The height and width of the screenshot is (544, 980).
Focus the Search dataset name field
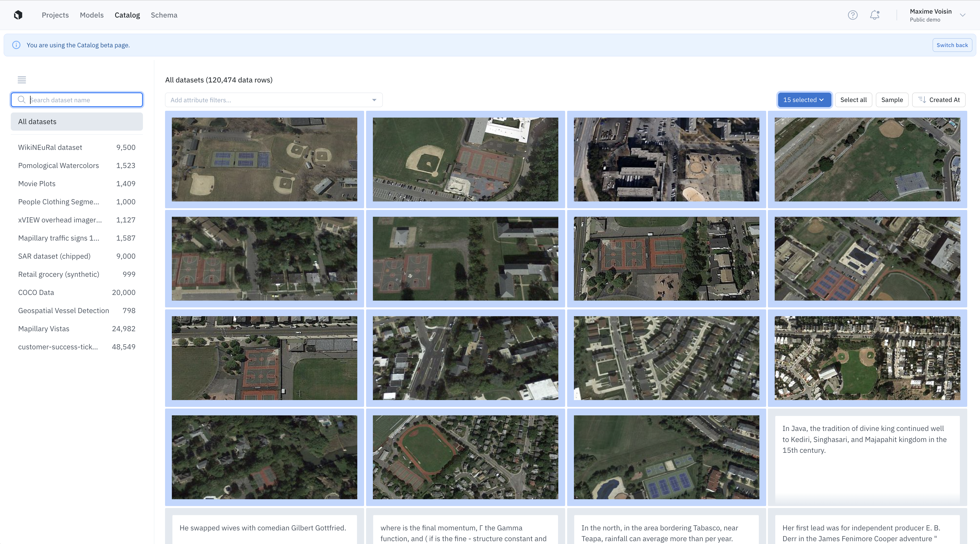point(77,100)
